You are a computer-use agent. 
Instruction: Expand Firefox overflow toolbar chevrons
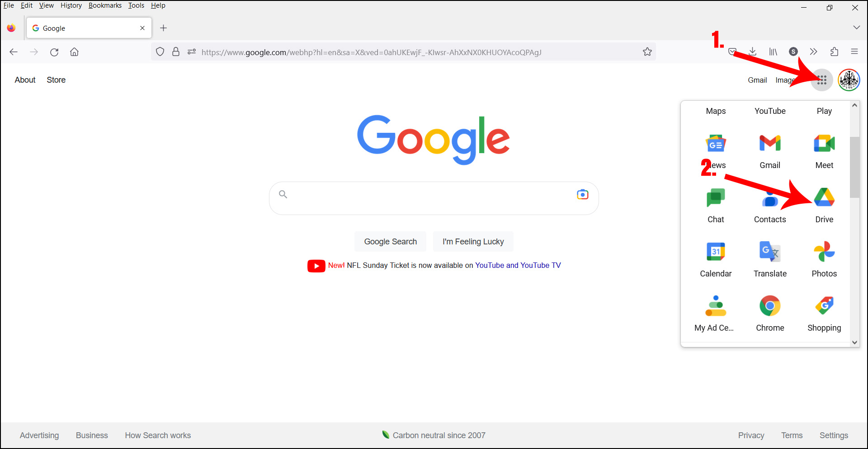coord(814,52)
